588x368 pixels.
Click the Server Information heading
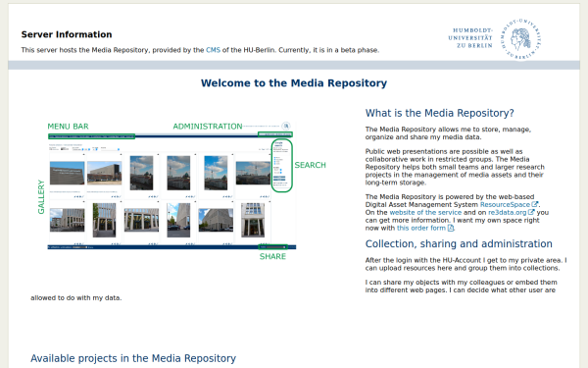pos(67,34)
